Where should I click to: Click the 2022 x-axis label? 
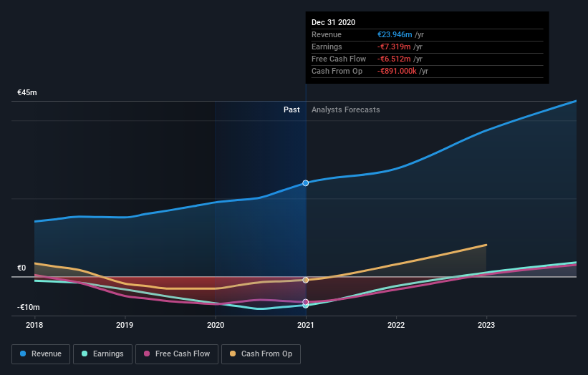[x=396, y=325]
